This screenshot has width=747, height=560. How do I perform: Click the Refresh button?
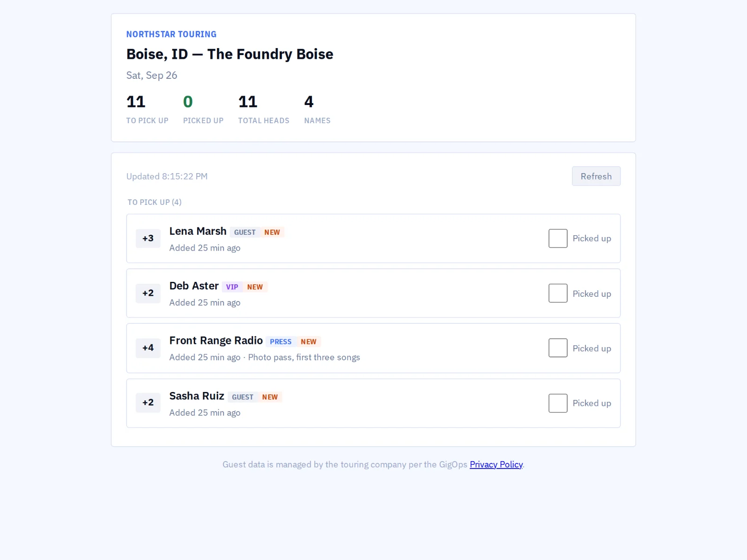[596, 176]
